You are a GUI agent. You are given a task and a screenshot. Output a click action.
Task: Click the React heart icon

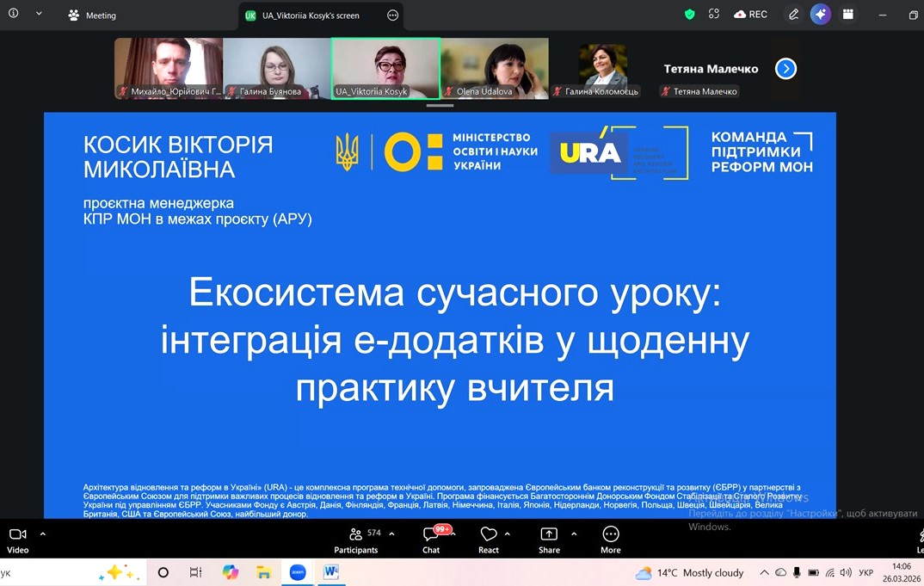(x=489, y=539)
